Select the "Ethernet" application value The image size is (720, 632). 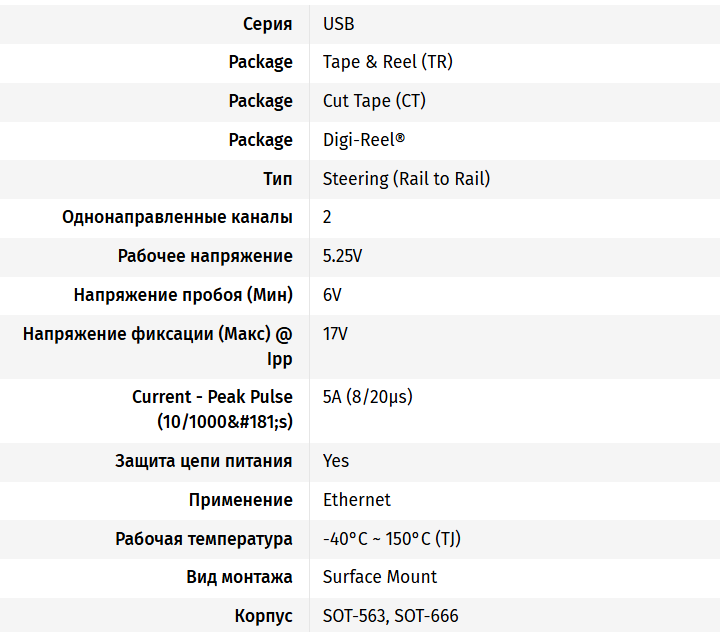click(356, 500)
